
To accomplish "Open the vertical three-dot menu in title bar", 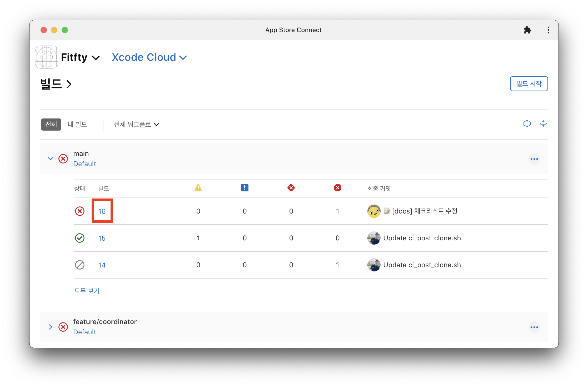I will click(x=549, y=30).
